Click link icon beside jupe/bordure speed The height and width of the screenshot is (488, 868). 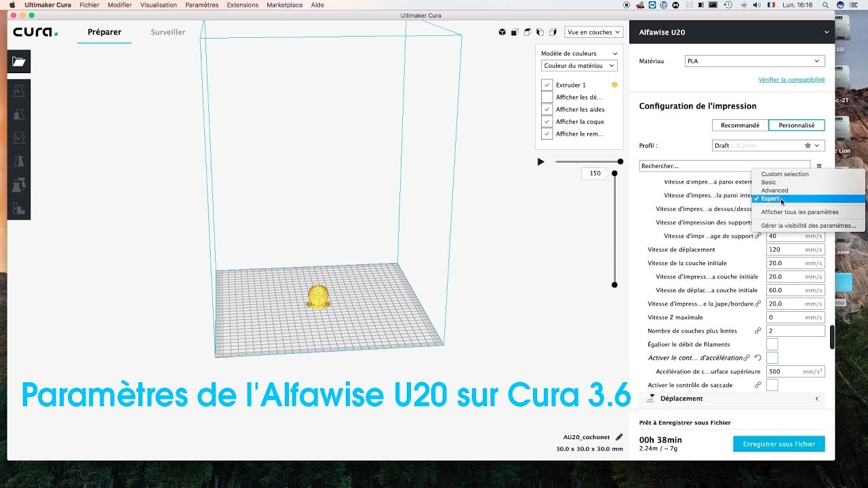[757, 304]
